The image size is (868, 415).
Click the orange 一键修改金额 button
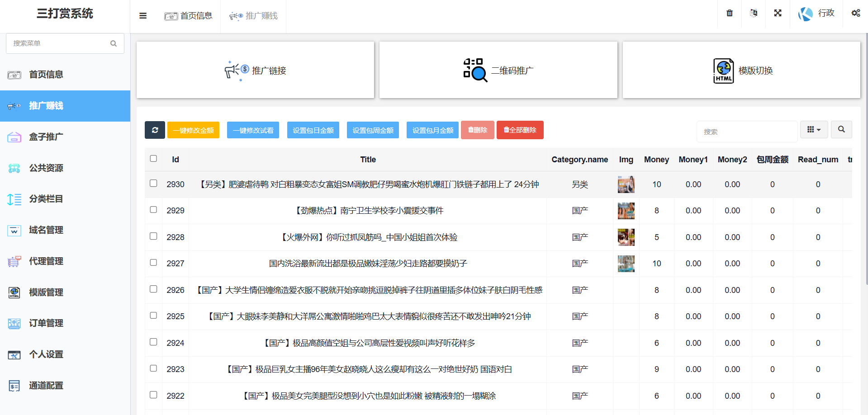click(193, 130)
